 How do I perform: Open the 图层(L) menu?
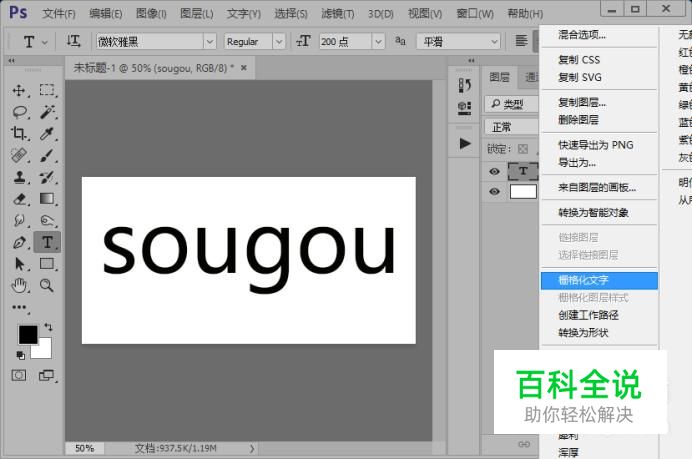click(196, 14)
